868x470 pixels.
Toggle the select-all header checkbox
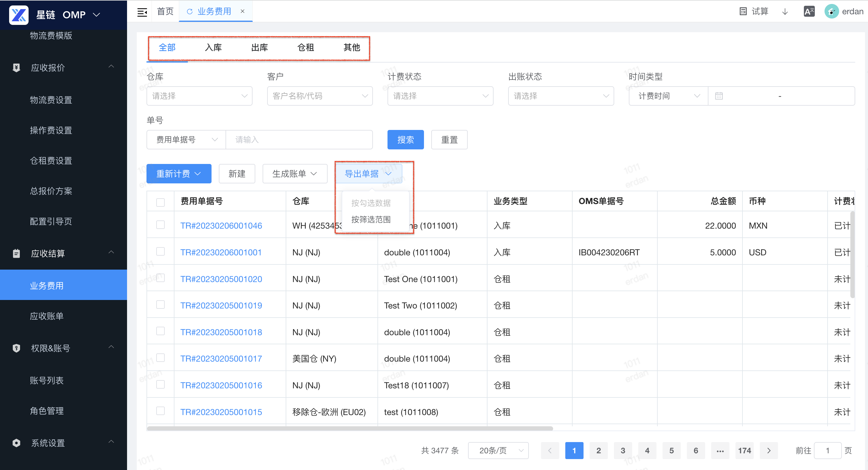[160, 202]
